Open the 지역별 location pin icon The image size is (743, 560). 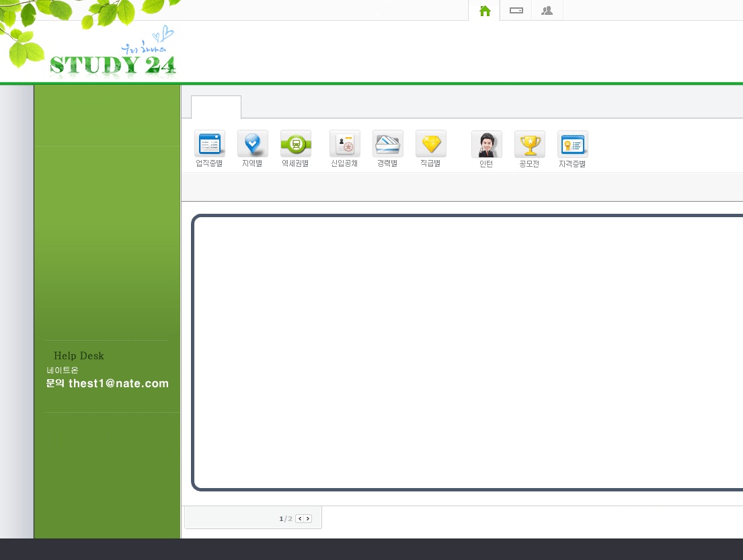pos(252,143)
